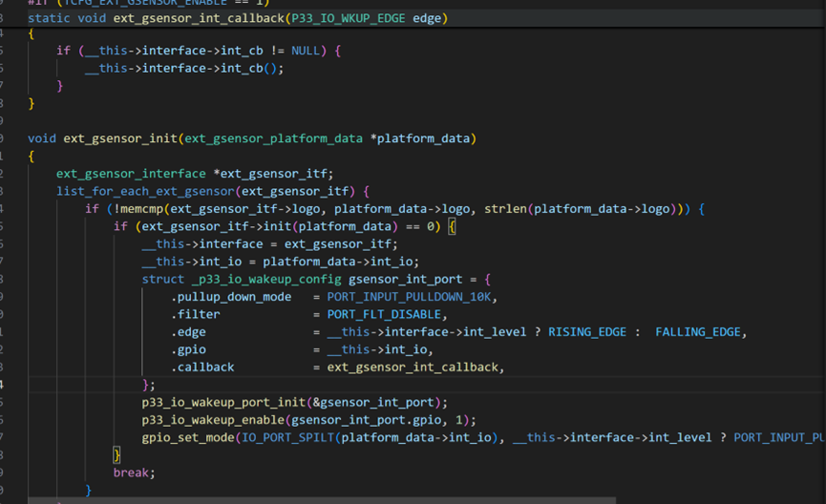The width and height of the screenshot is (826, 504).
Task: Click the .edge field name
Action: click(x=188, y=332)
